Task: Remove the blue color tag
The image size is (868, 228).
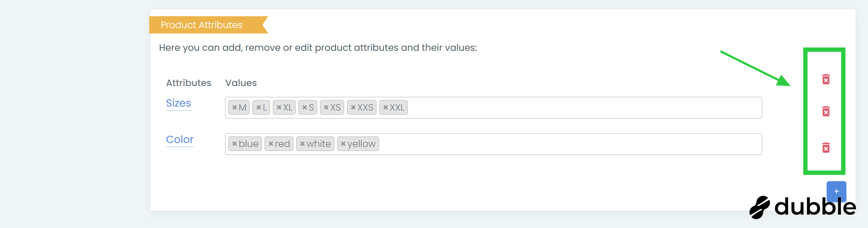Action: (x=234, y=144)
